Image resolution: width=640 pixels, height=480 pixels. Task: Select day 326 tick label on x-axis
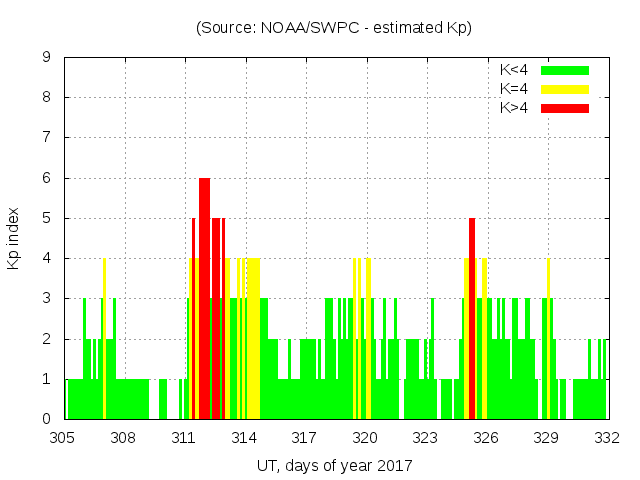(x=486, y=437)
